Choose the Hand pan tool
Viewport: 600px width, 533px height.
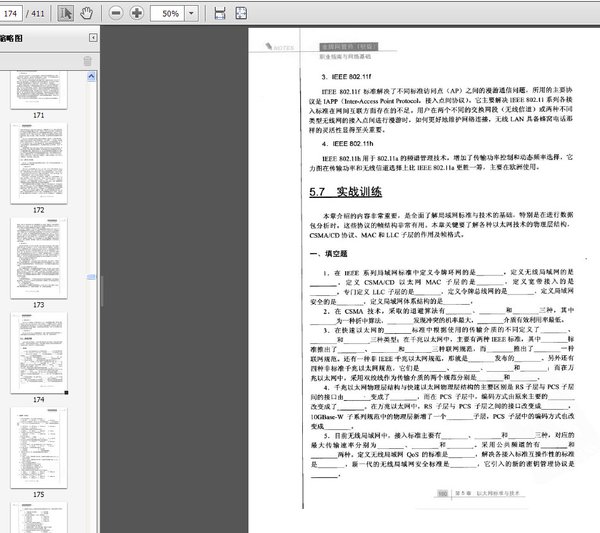pos(86,13)
